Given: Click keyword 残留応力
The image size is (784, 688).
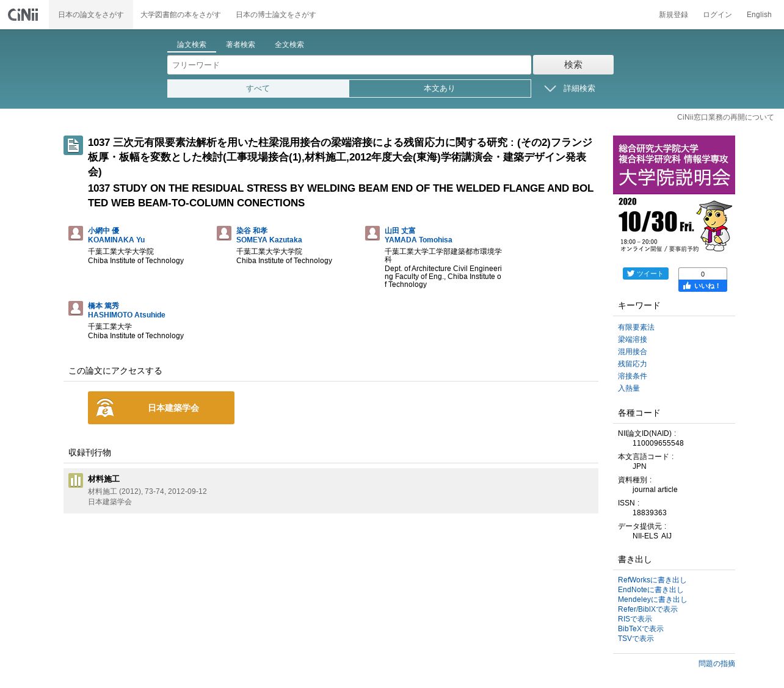Looking at the screenshot, I should (633, 364).
